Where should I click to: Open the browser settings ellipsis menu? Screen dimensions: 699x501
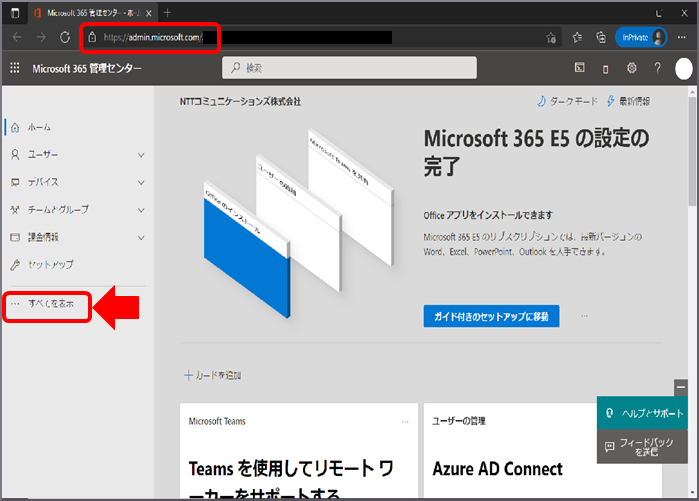(682, 37)
